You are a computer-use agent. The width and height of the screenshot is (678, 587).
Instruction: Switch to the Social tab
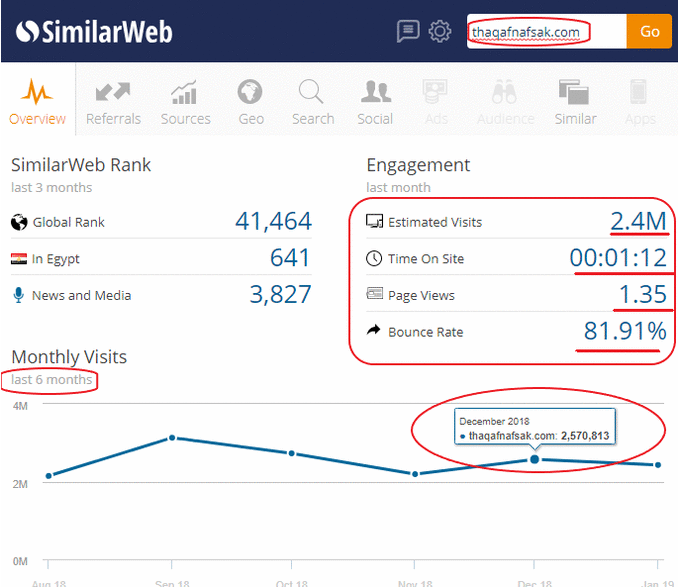pyautogui.click(x=375, y=102)
